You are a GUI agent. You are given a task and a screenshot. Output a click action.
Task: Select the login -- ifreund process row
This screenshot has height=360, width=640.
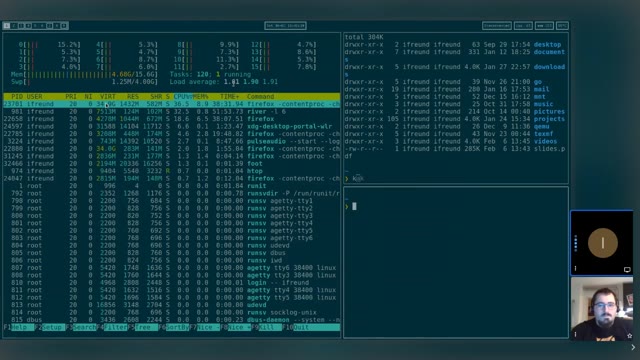click(x=171, y=282)
